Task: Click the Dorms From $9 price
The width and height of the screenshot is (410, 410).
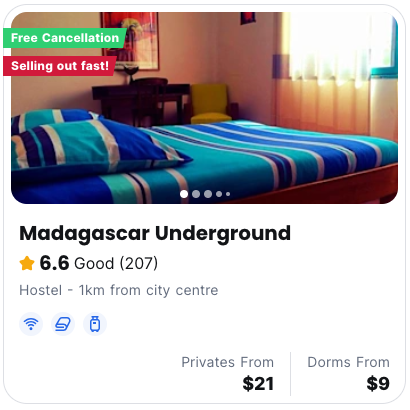Action: coord(348,373)
